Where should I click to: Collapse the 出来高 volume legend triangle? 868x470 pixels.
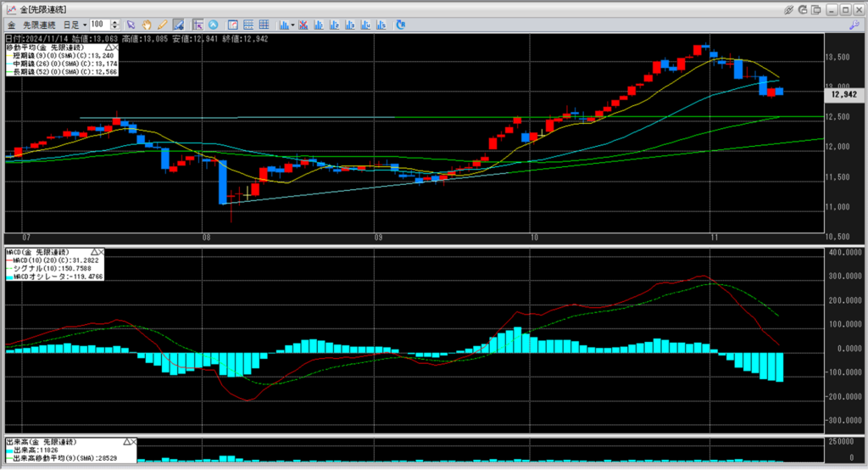[x=127, y=443]
